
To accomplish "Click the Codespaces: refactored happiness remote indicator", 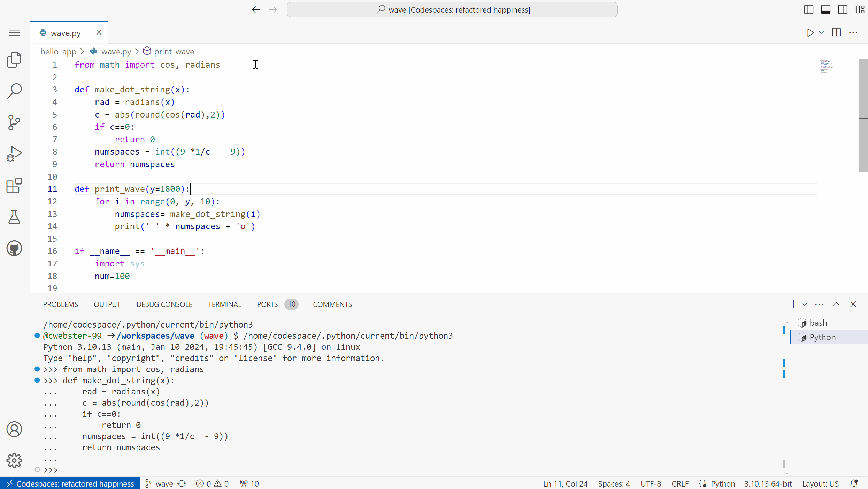I will [x=70, y=483].
